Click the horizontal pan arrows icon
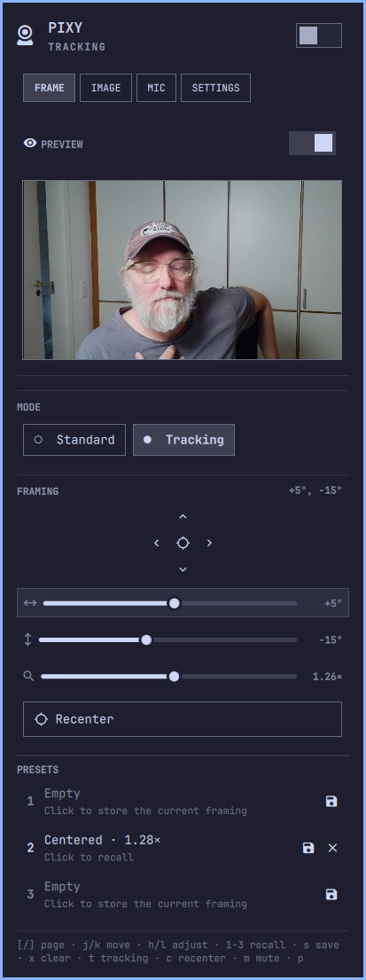 (30, 603)
